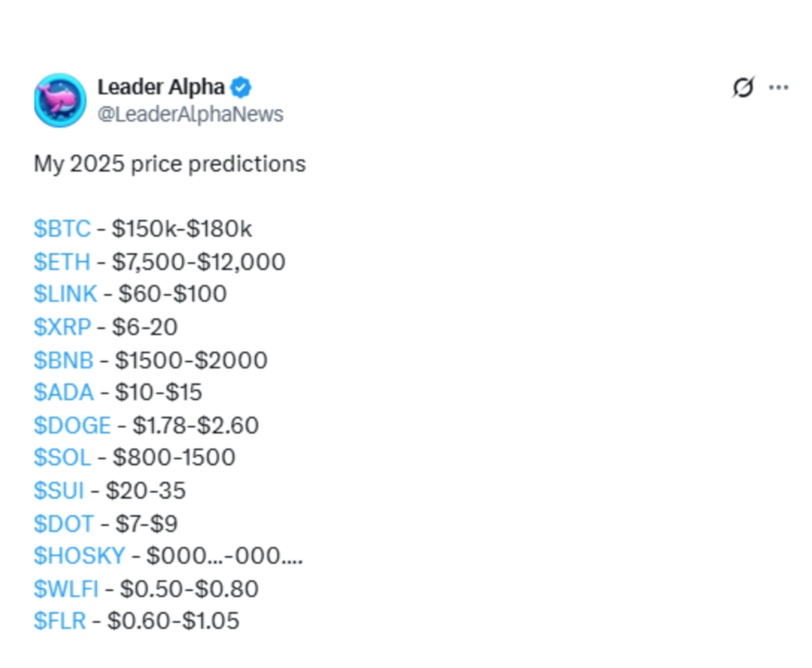The width and height of the screenshot is (812, 668).
Task: Click the $FLR cashtag
Action: (59, 621)
